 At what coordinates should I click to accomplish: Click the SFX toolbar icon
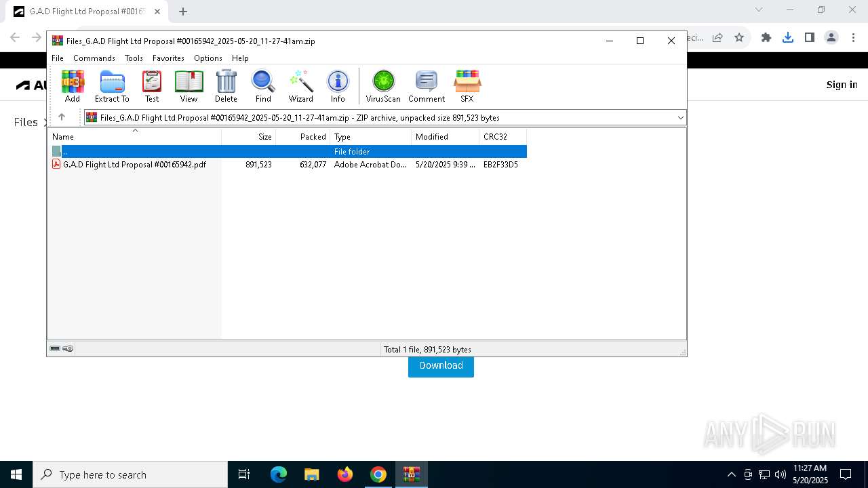(467, 86)
